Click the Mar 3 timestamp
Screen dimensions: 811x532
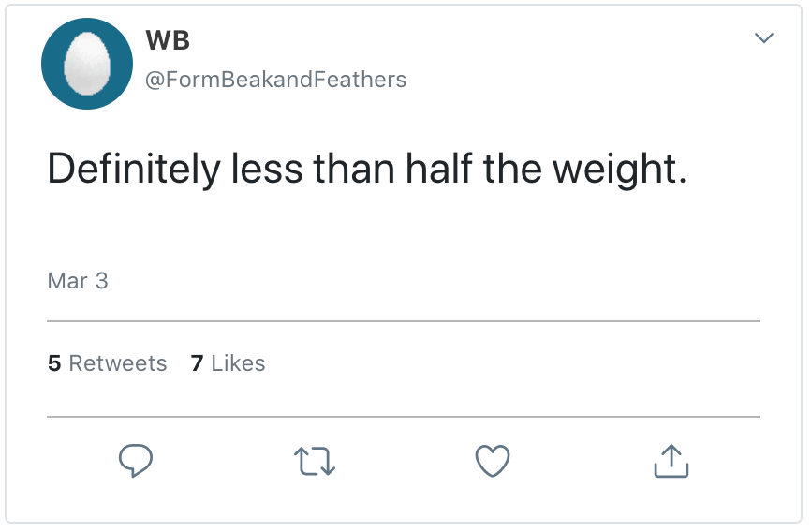(x=78, y=281)
